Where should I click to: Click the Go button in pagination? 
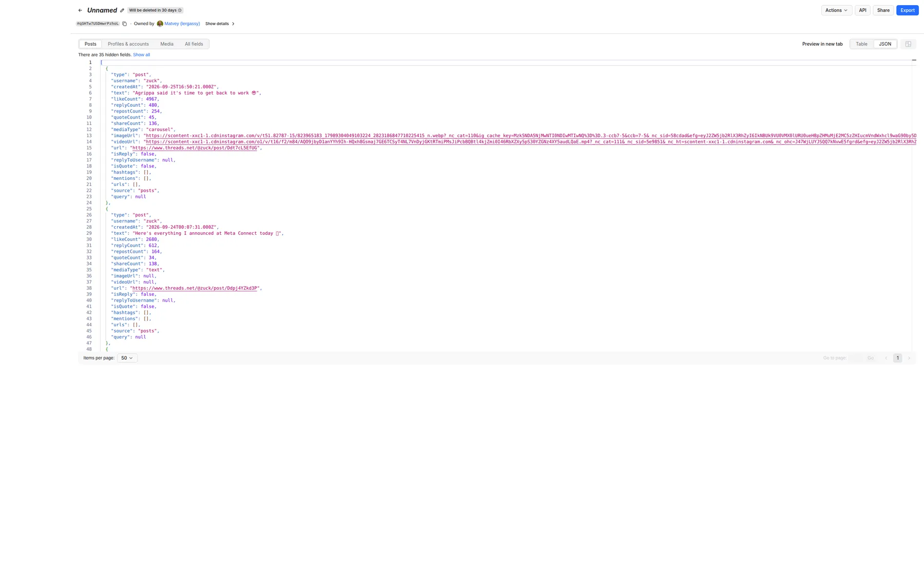point(870,358)
